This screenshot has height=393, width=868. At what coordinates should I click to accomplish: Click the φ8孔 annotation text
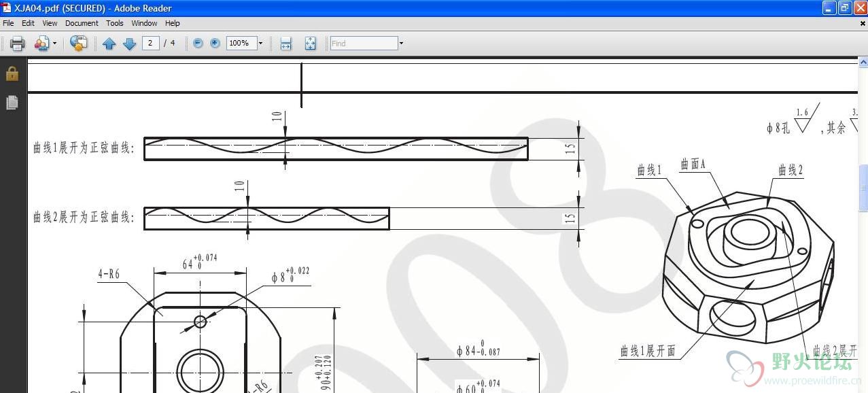(778, 127)
